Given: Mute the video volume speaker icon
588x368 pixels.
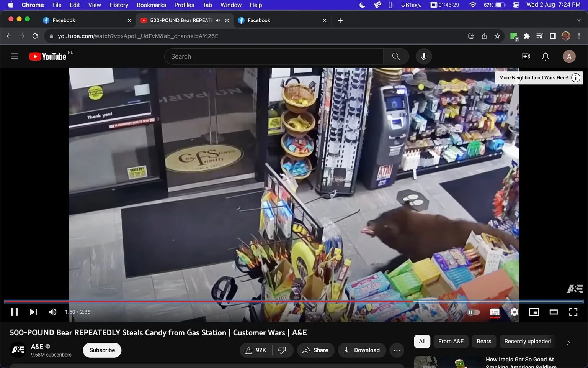Looking at the screenshot, I should point(52,312).
